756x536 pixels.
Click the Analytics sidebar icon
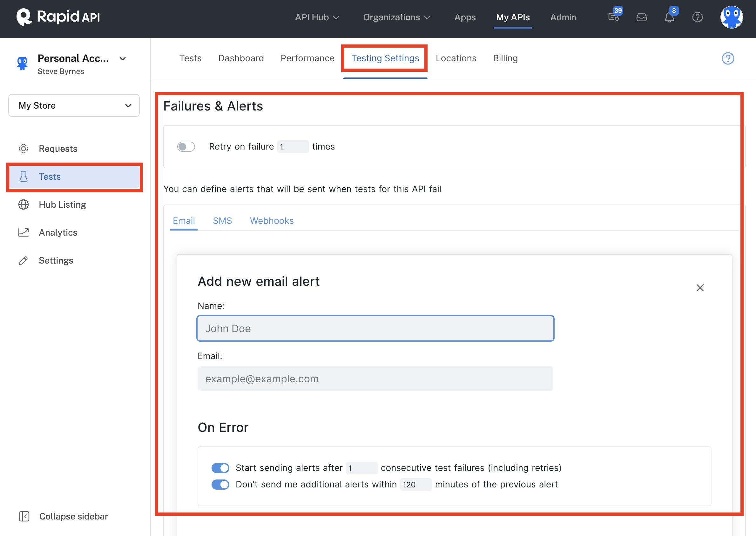point(23,232)
